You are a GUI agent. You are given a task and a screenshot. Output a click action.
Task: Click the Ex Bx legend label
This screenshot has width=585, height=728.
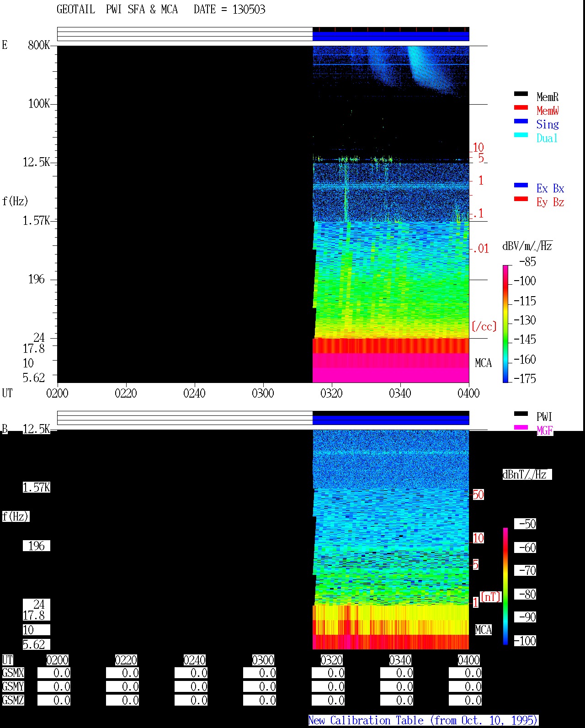click(x=550, y=188)
